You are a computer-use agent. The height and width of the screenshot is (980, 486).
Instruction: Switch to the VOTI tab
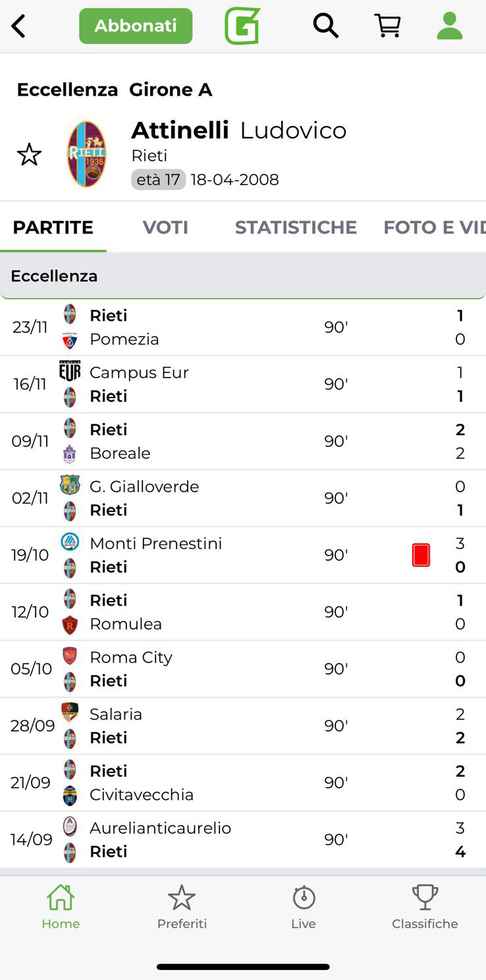(165, 227)
